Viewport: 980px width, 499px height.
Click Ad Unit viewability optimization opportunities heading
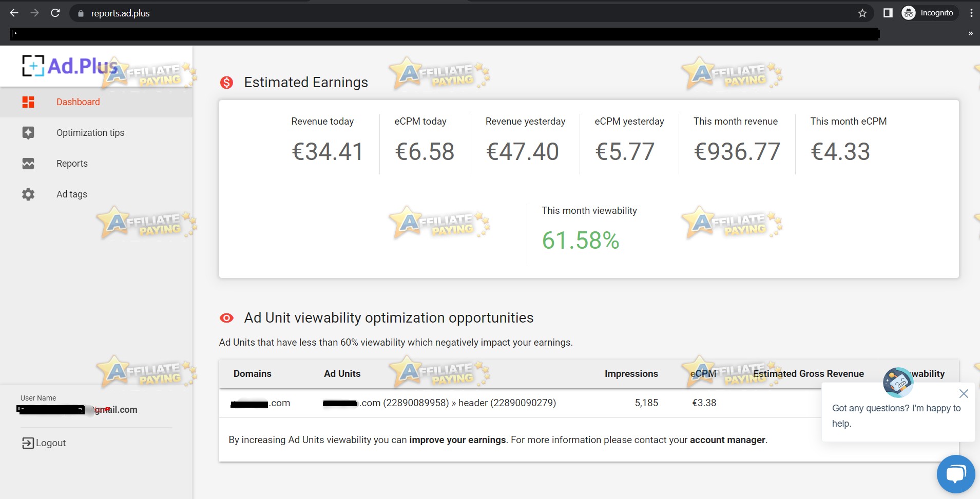click(x=389, y=318)
